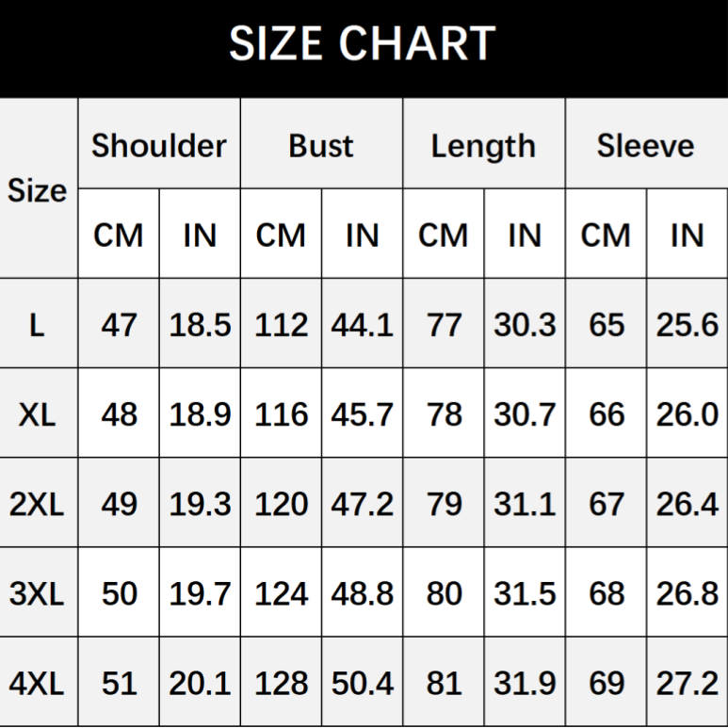Viewport: 728px width, 728px height.
Task: Select the XL size row label
Action: [x=38, y=414]
